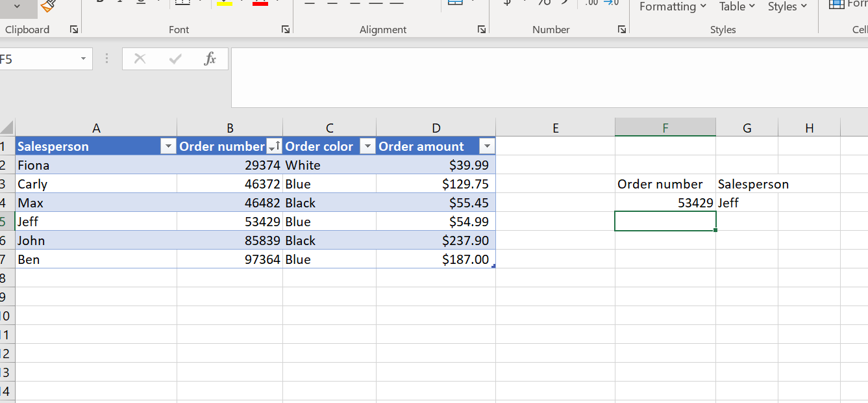Image resolution: width=868 pixels, height=403 pixels.
Task: Open the Paste options dropdown arrow
Action: 16,6
